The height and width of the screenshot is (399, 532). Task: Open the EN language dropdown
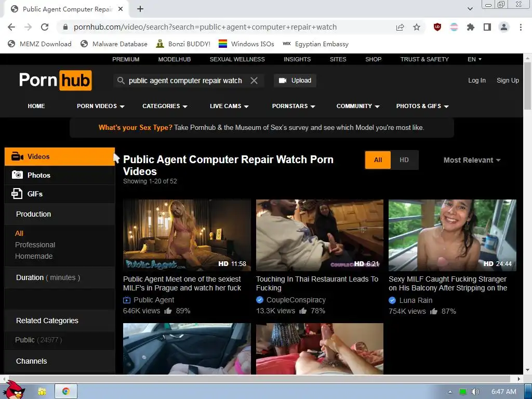click(x=474, y=59)
